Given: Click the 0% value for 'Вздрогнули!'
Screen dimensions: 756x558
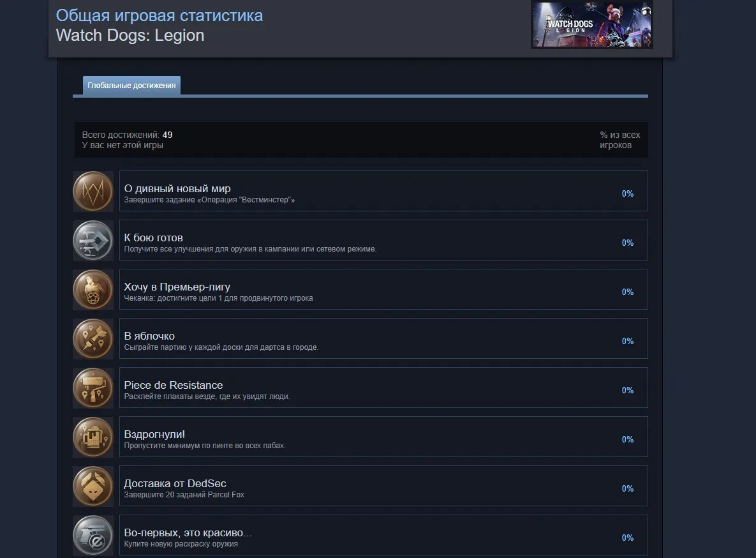Looking at the screenshot, I should tap(627, 440).
